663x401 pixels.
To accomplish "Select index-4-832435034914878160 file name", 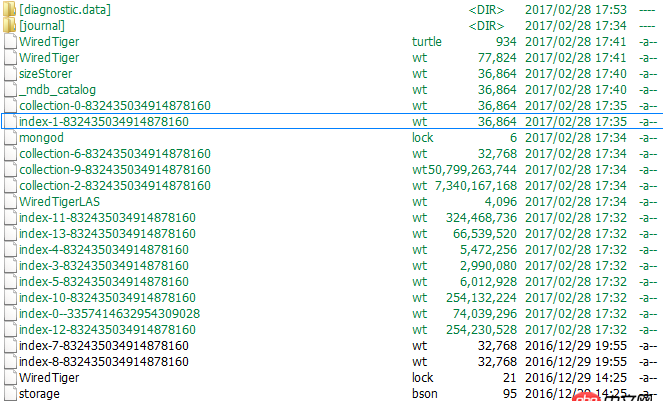I will 104,250.
